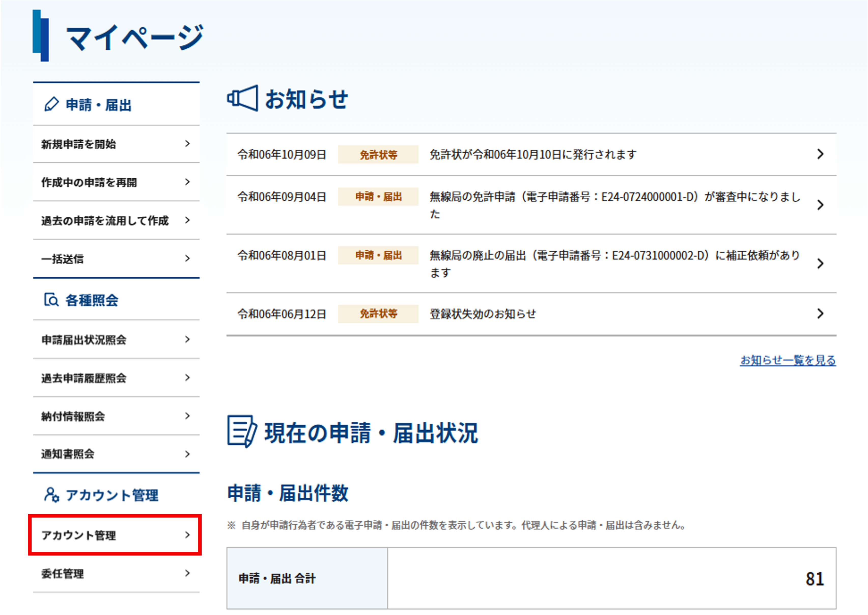The width and height of the screenshot is (868, 615).
Task: Click 免許状等 tag on 10月09日 notice
Action: 378,155
